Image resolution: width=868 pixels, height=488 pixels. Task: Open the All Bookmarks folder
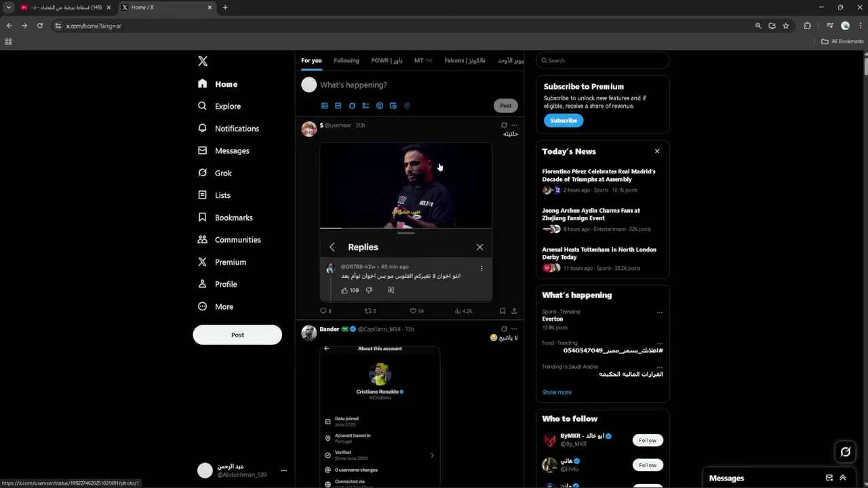[x=842, y=41]
